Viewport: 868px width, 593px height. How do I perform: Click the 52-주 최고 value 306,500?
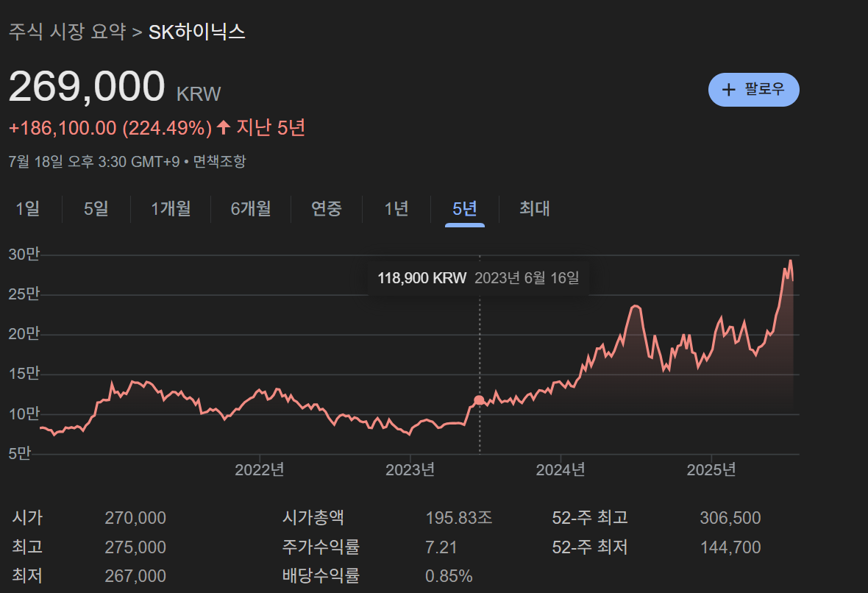(730, 518)
